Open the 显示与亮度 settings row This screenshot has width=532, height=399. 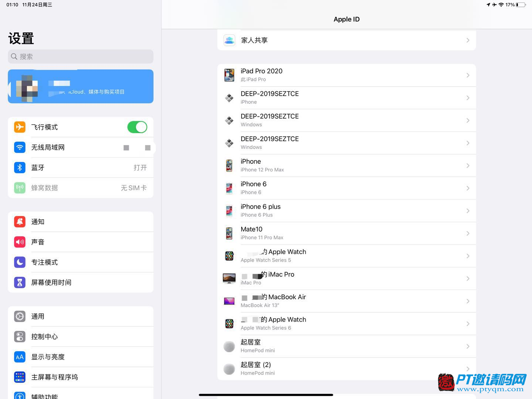click(x=81, y=357)
